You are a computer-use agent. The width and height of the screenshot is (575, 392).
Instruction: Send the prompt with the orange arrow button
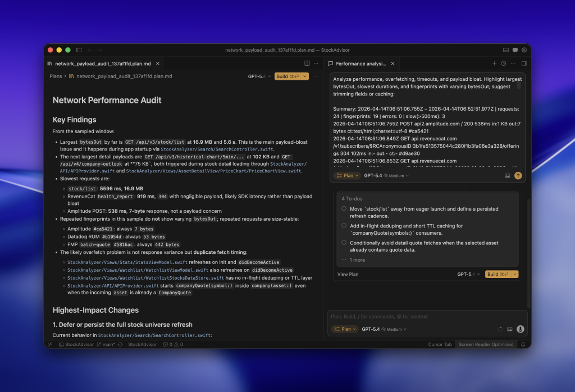518,175
